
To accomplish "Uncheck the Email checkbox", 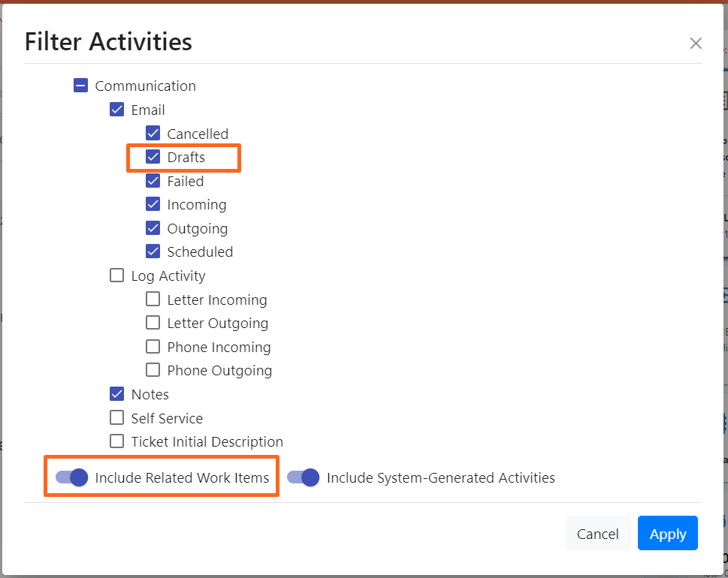I will [x=117, y=110].
